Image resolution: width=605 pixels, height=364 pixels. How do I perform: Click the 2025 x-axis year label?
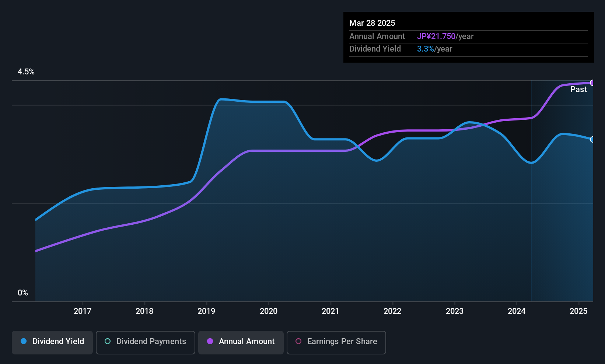pyautogui.click(x=578, y=311)
